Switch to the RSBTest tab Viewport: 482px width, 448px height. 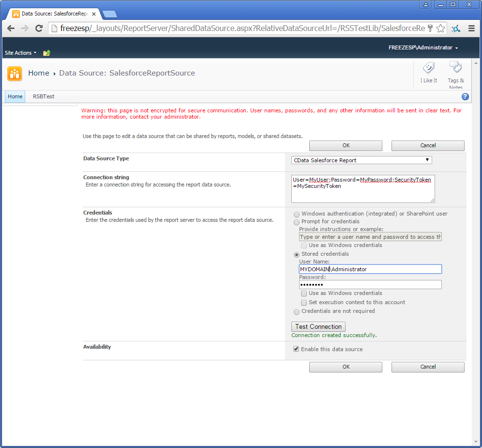tap(43, 96)
